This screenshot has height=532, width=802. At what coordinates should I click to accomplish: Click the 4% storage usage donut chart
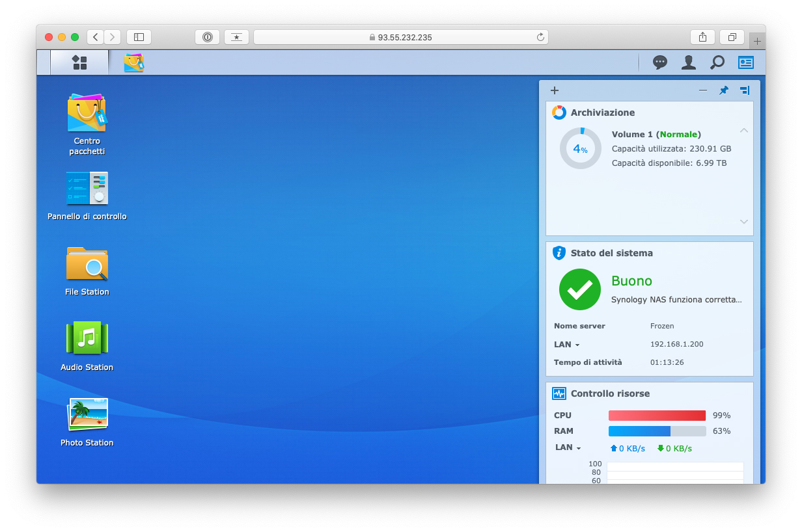(580, 148)
